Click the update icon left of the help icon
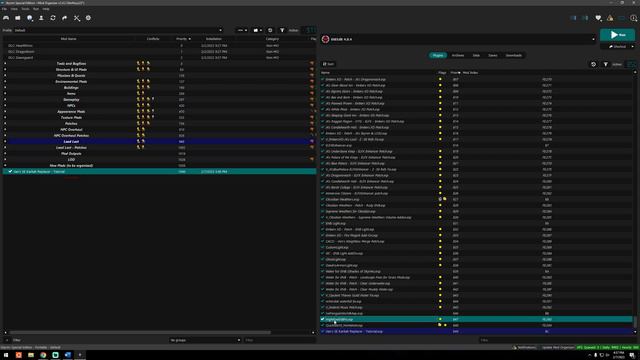 (622, 18)
